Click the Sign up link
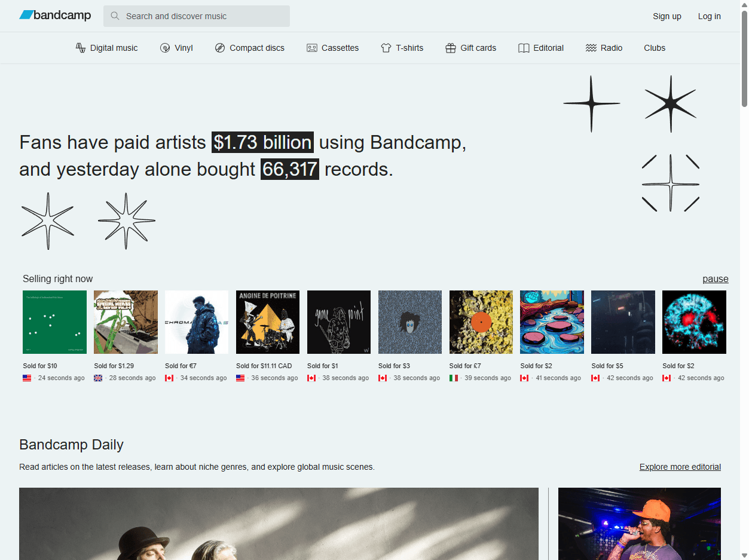This screenshot has height=560, width=749. 667,16
